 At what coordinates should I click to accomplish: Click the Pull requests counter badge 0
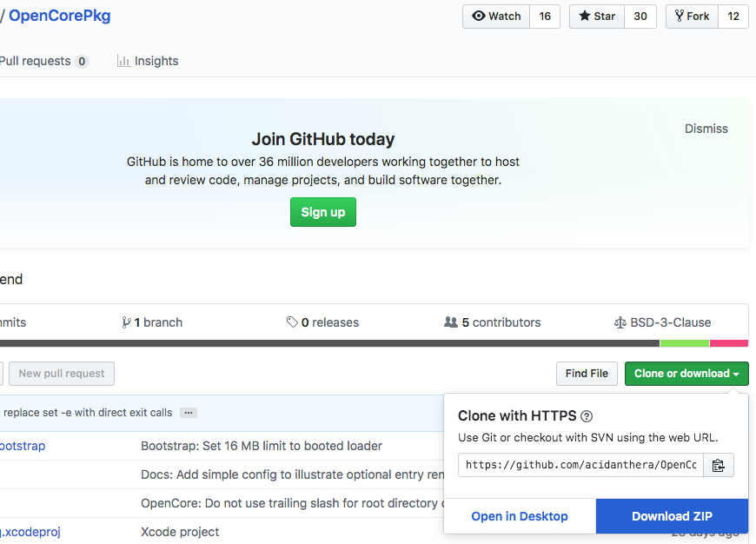click(82, 61)
